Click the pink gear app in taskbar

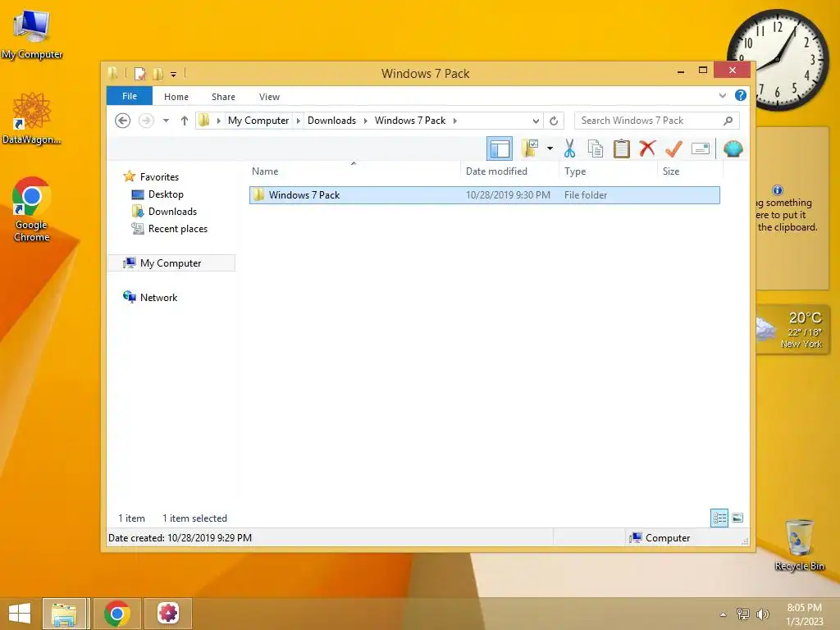[167, 614]
